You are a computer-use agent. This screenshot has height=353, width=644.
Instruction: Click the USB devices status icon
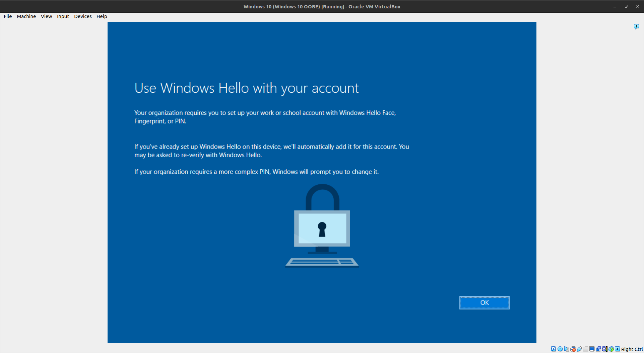coord(579,349)
